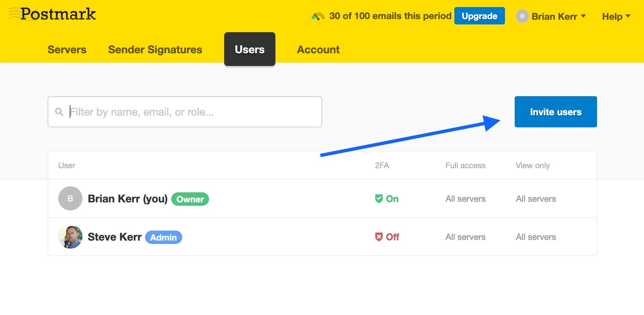The image size is (644, 315).
Task: Click the email usage gauge icon
Action: point(318,16)
